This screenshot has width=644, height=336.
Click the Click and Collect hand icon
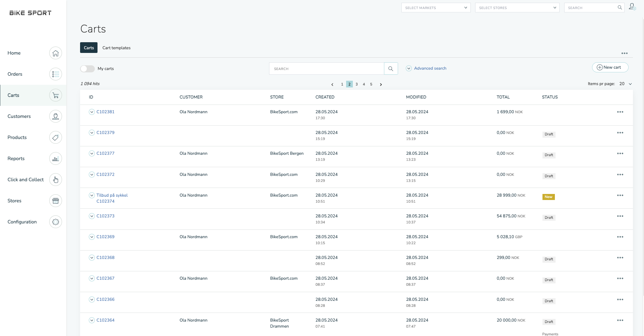pos(56,180)
